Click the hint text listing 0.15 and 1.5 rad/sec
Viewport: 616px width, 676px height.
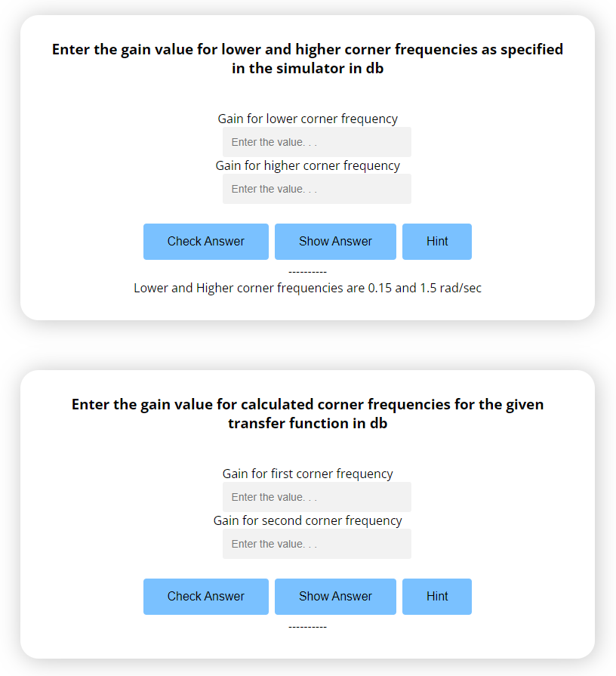(307, 288)
